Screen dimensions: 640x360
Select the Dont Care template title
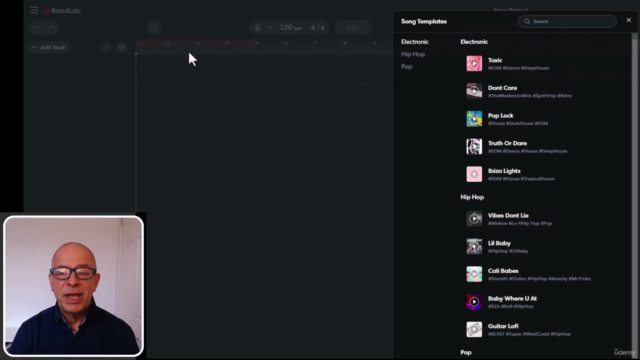click(502, 88)
